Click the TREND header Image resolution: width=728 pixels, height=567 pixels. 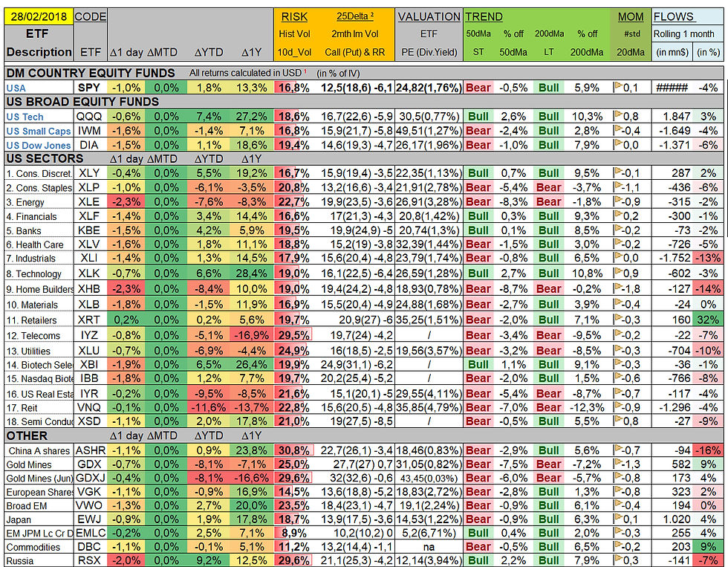click(x=484, y=16)
